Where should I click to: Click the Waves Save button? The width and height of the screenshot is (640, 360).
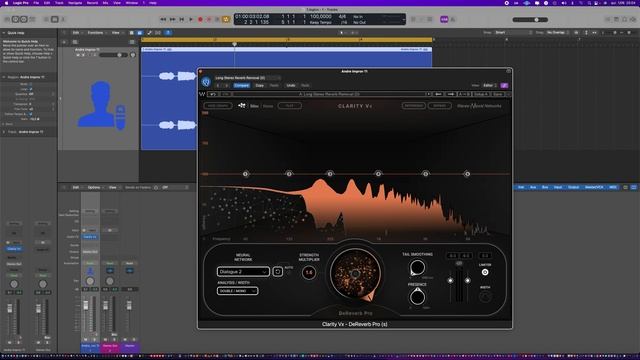498,94
